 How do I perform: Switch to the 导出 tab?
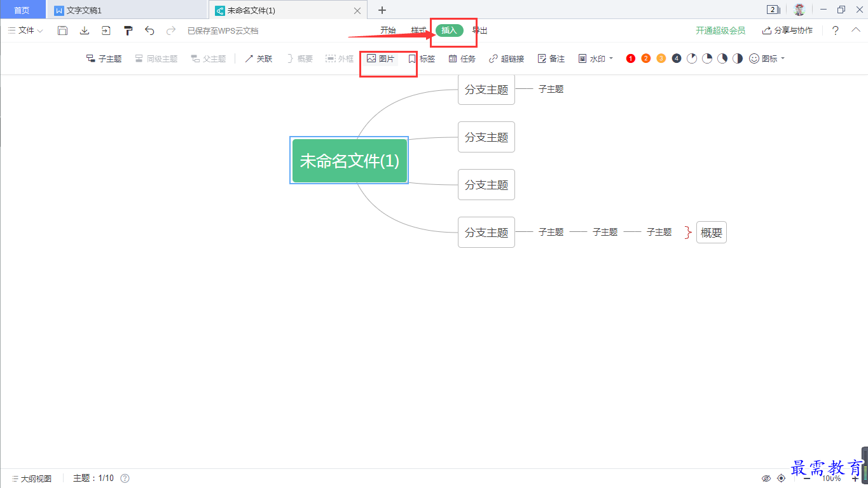pyautogui.click(x=480, y=30)
